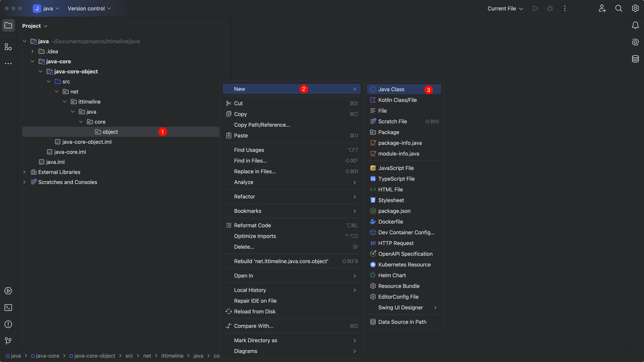The image size is (644, 362).
Task: Open the Git tool window icon
Action: 8,341
